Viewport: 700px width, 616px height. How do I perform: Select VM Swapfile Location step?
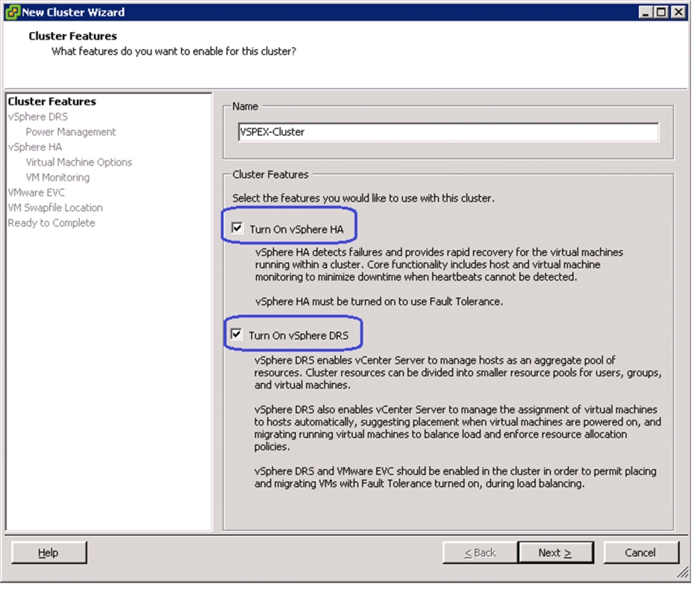(x=55, y=208)
